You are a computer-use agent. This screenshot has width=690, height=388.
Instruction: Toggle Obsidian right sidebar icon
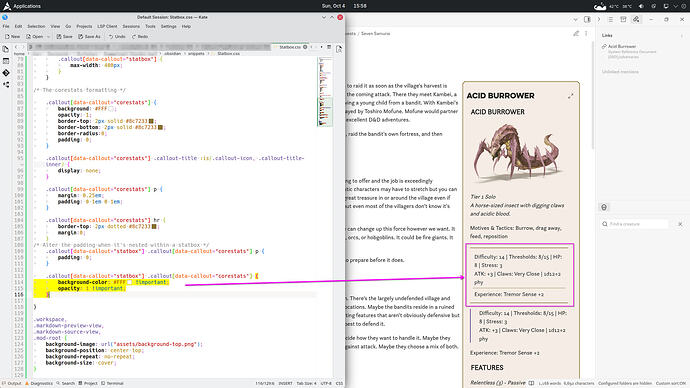click(587, 19)
